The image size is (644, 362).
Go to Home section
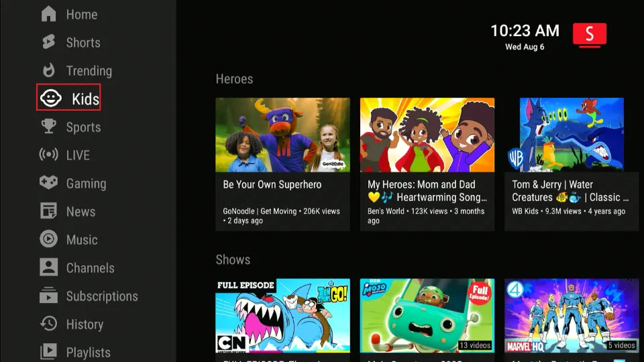tap(82, 14)
